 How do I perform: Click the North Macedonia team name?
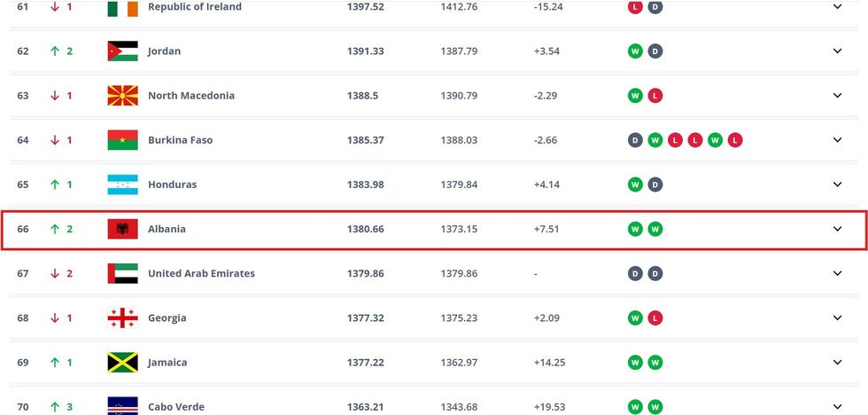(x=191, y=96)
